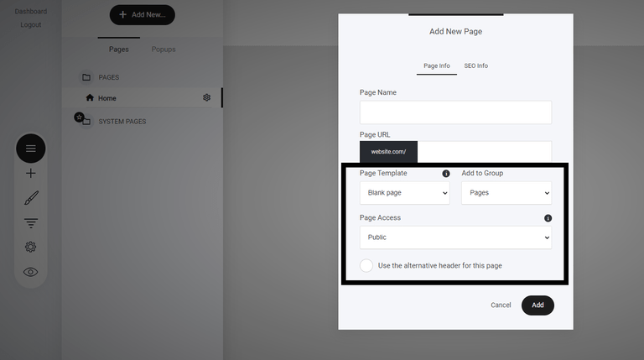Expand the Page Access dropdown

[455, 237]
